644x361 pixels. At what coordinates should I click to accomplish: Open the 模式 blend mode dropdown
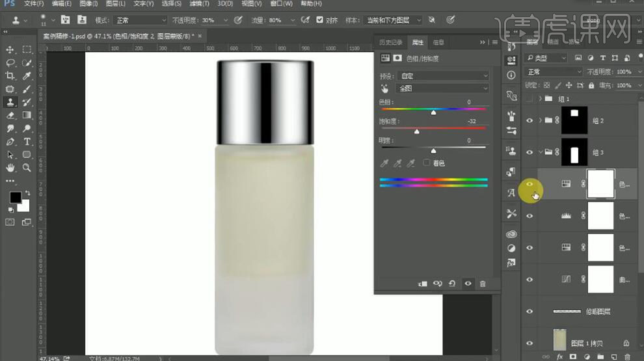pos(140,20)
